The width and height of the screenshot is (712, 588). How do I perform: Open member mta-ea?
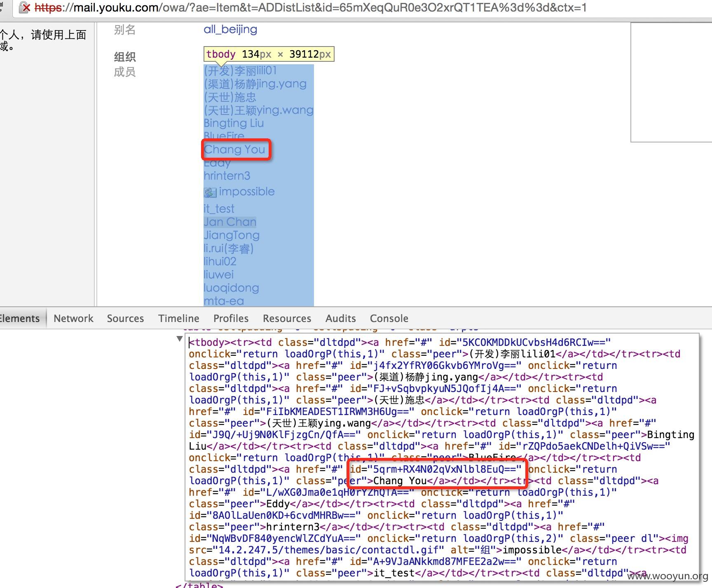coord(224,301)
